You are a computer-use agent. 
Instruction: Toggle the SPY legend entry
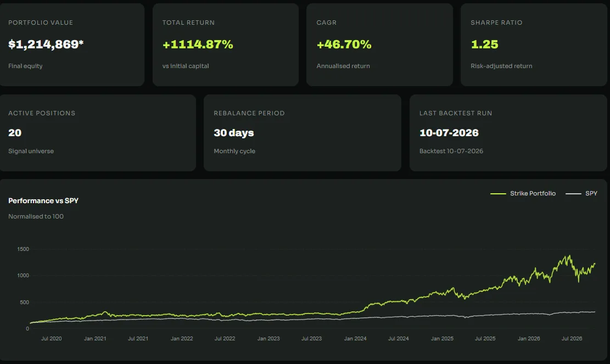(x=581, y=193)
